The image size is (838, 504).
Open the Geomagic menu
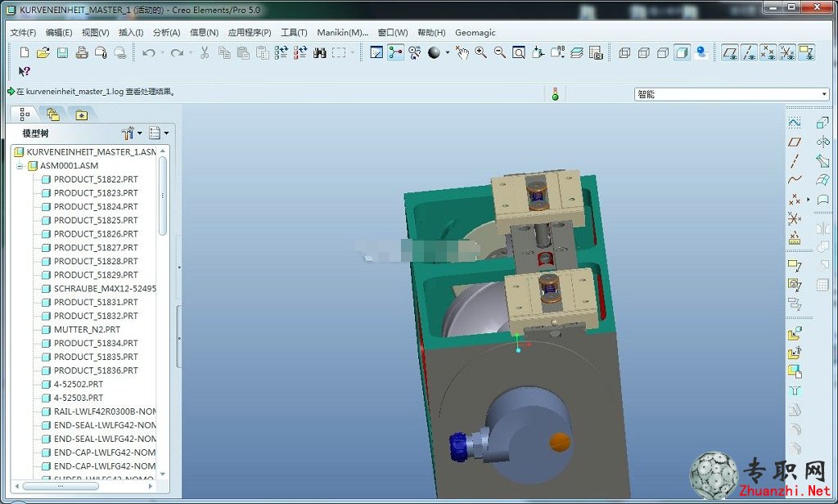[x=475, y=33]
